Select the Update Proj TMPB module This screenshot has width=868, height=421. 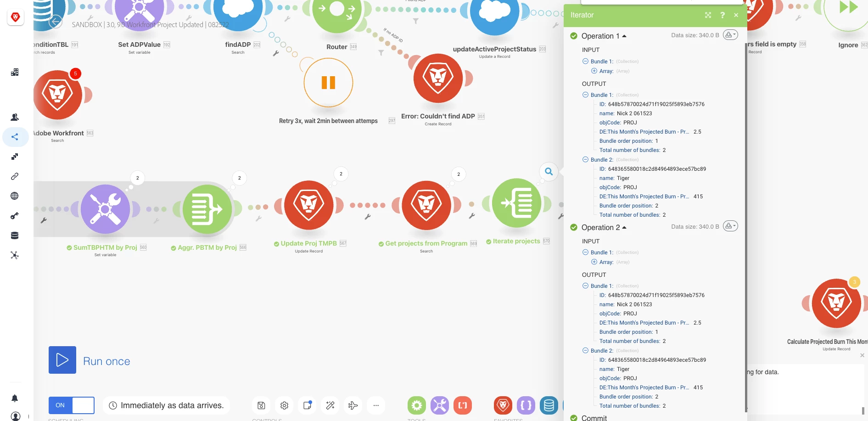[x=309, y=205]
